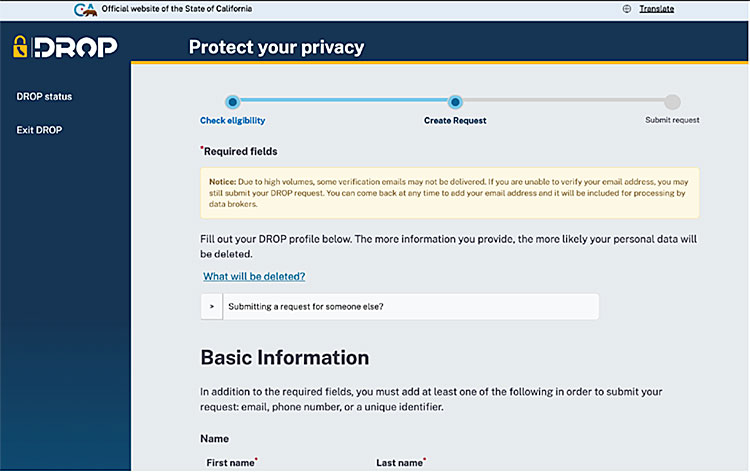Open the 'What will be deleted?' link
The width and height of the screenshot is (750, 472).
[x=254, y=276]
